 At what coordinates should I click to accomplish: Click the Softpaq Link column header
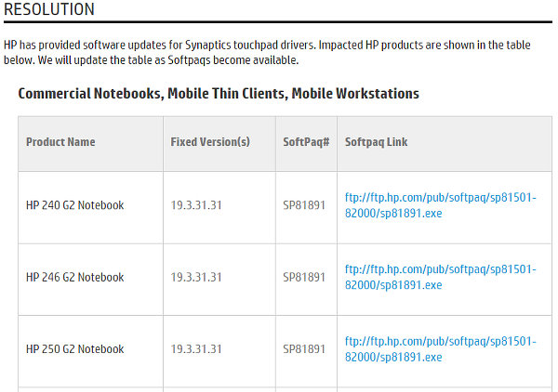point(376,142)
